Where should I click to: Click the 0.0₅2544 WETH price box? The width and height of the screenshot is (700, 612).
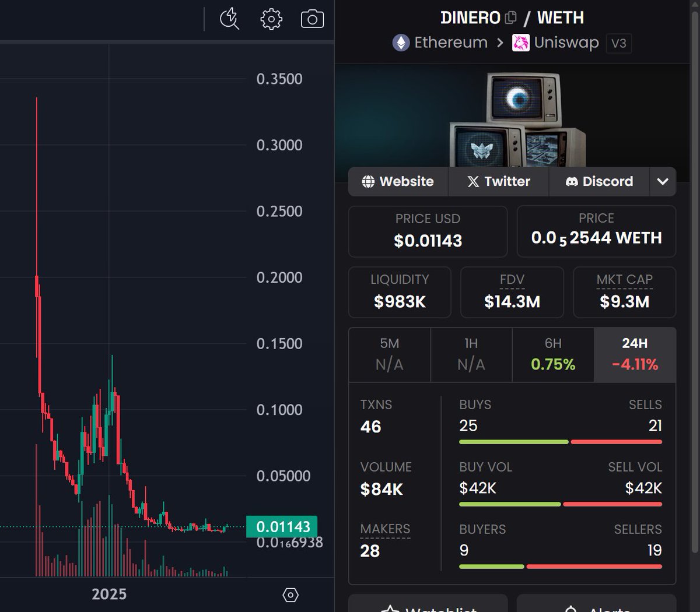[x=596, y=231]
